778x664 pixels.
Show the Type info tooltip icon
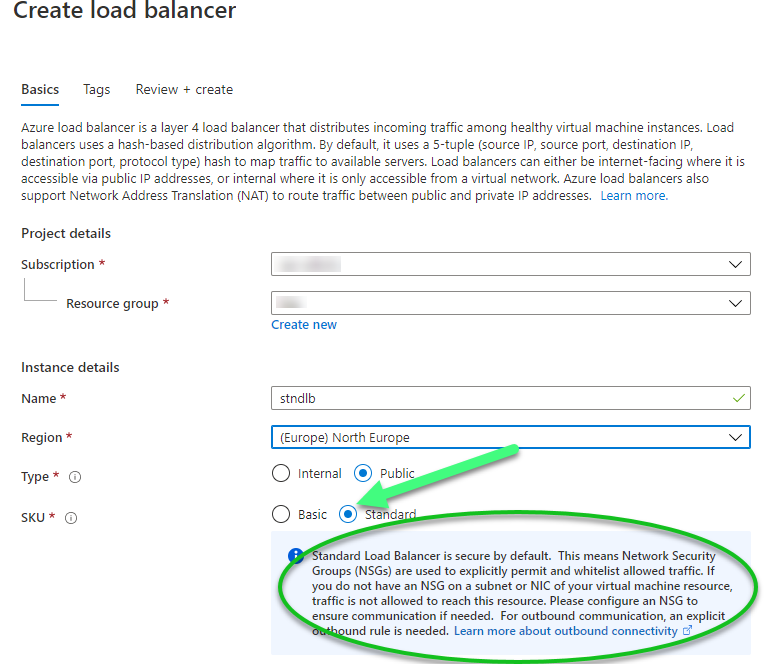75,477
